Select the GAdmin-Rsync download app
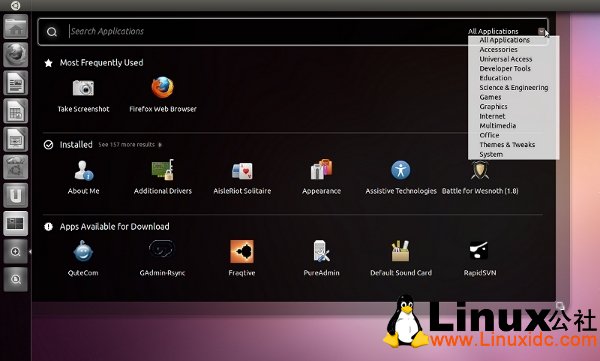Image resolution: width=600 pixels, height=361 pixels. coord(162,249)
